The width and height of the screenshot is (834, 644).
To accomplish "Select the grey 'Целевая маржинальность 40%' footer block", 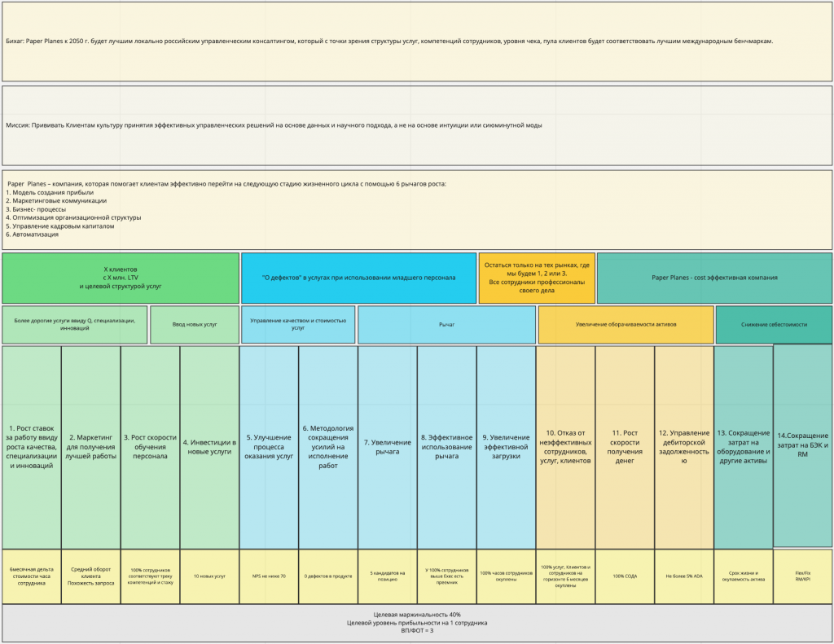I will click(x=417, y=623).
